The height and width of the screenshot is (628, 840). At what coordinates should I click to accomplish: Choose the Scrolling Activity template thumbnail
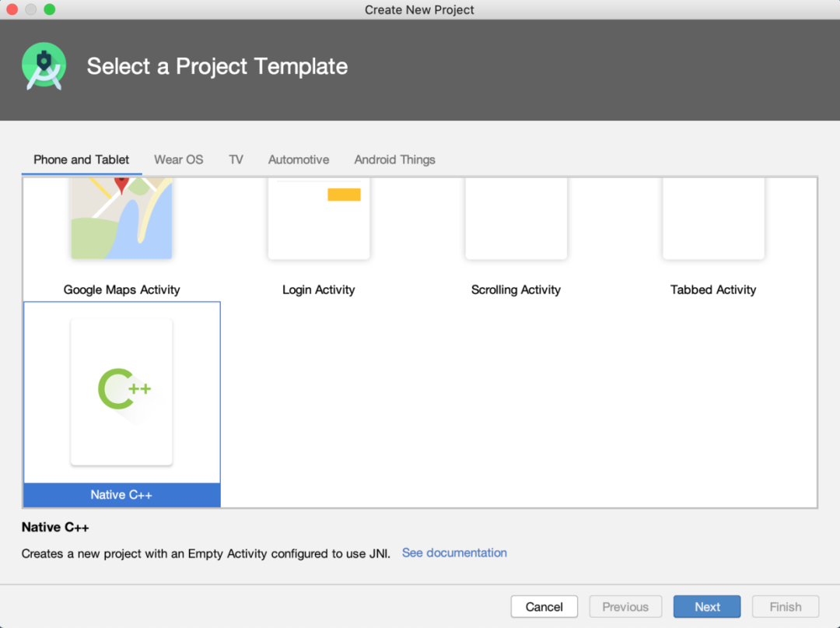coord(516,219)
